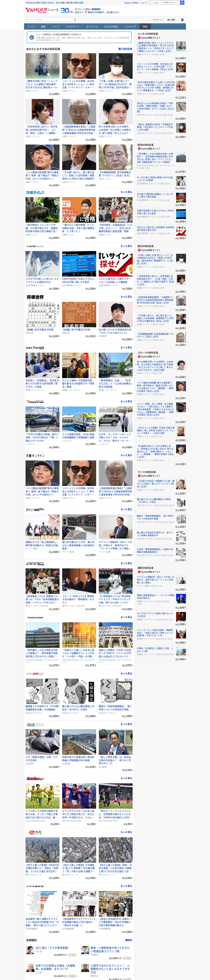Click the PayPay icon under エンタメの有料記事
The height and width of the screenshot is (980, 210).
(139, 38)
